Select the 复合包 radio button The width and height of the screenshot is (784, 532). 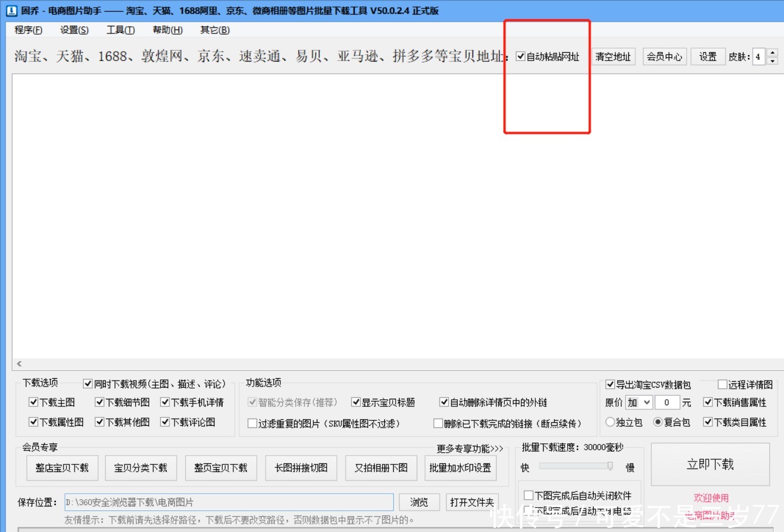tap(658, 422)
